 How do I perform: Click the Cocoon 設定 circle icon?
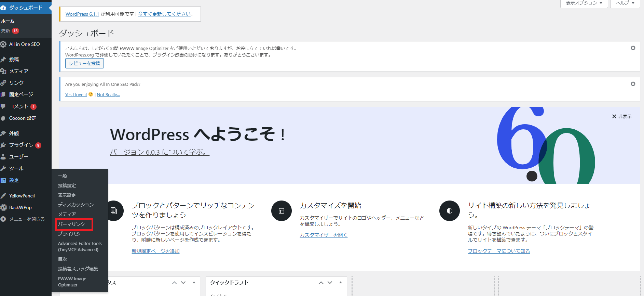pyautogui.click(x=3, y=118)
